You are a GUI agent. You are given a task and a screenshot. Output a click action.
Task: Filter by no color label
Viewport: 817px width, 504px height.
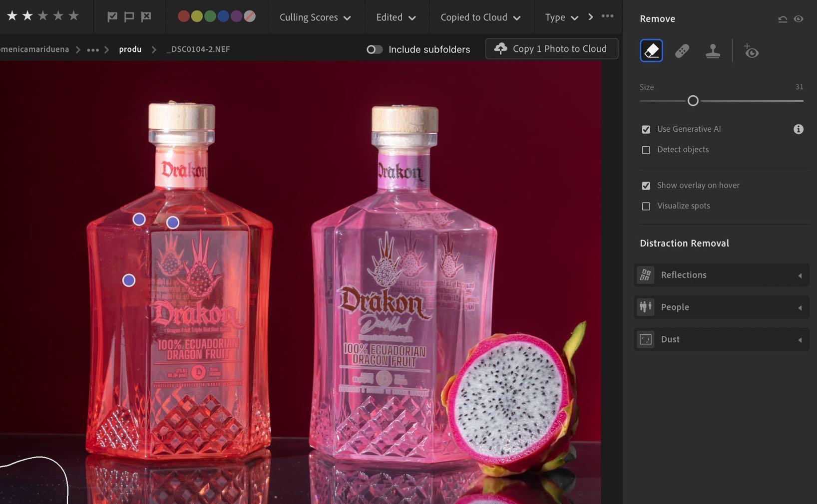[250, 16]
